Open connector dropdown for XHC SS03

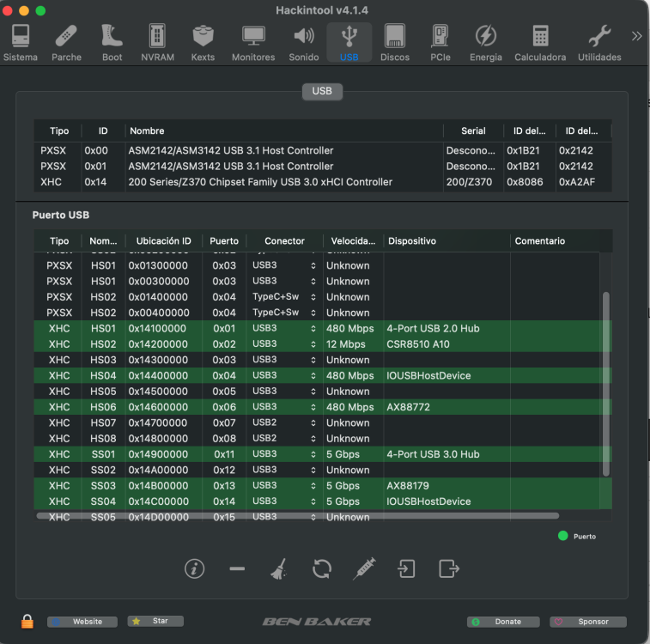pyautogui.click(x=284, y=486)
